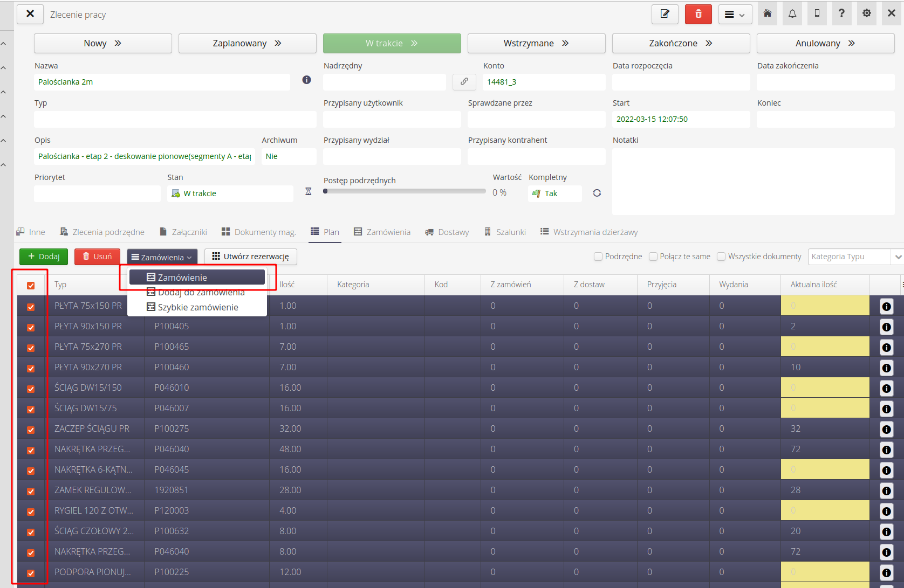Click the hourglass icon near Postęp podrzędnych
This screenshot has width=904, height=588.
coord(308,191)
